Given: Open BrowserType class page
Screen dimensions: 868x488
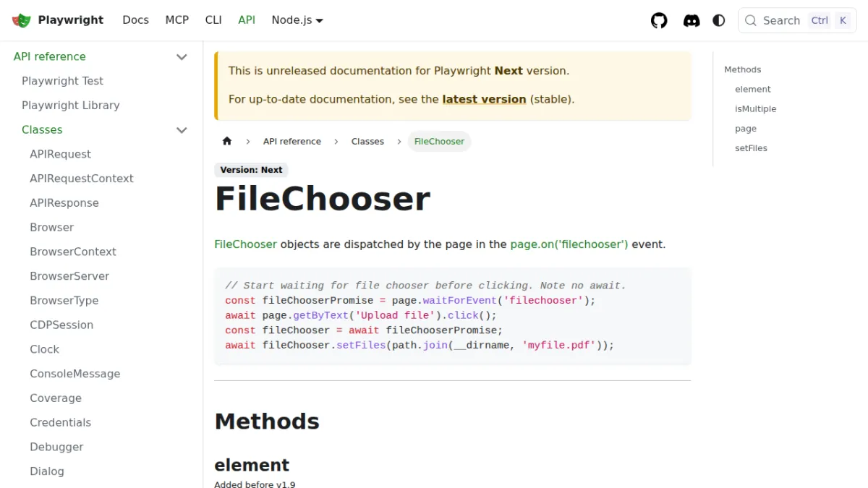Looking at the screenshot, I should [64, 301].
